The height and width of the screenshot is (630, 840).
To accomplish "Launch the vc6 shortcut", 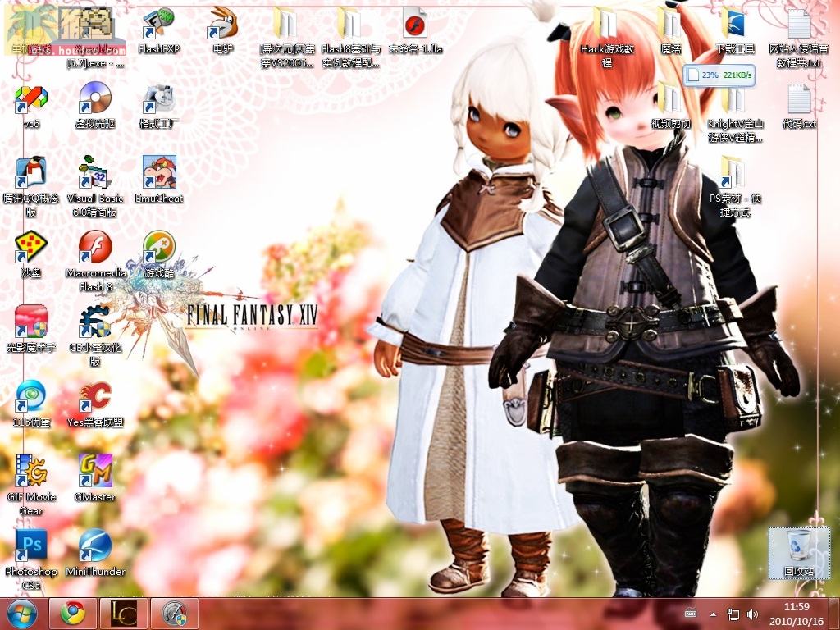I will click(31, 107).
